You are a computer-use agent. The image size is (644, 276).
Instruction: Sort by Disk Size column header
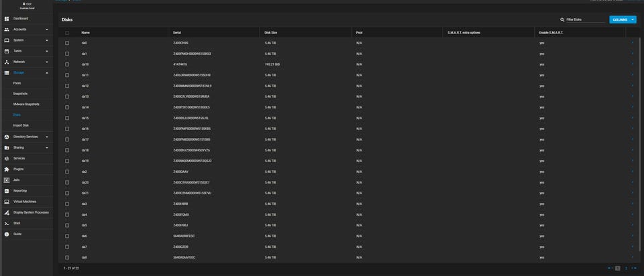click(270, 32)
